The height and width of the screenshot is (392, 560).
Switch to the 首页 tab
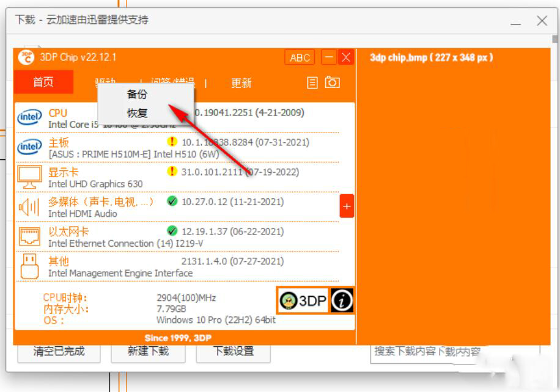pyautogui.click(x=43, y=82)
